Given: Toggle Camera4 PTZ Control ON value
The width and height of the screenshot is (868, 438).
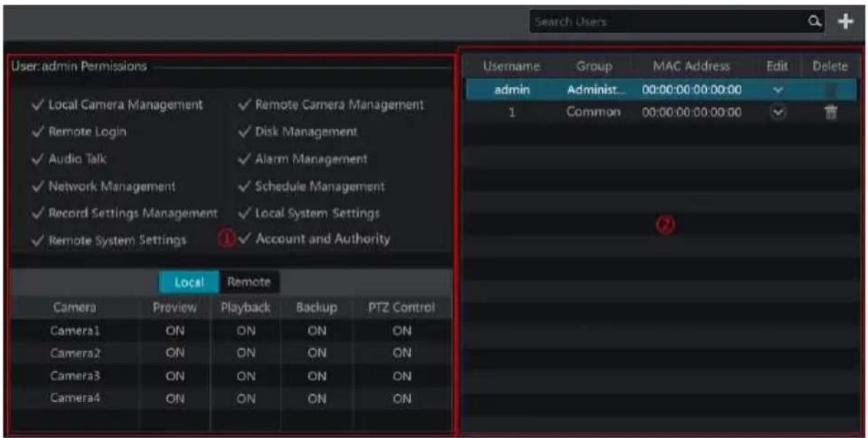Looking at the screenshot, I should (402, 398).
